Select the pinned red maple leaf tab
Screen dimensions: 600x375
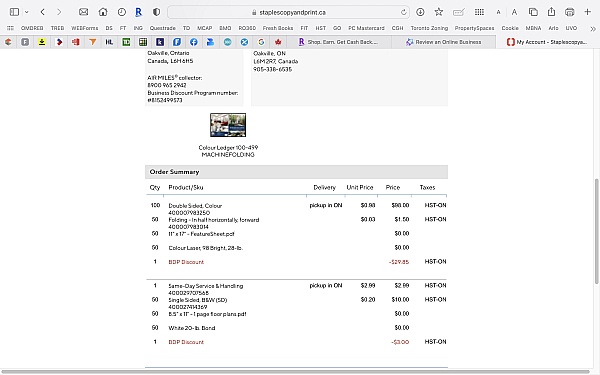click(278, 42)
